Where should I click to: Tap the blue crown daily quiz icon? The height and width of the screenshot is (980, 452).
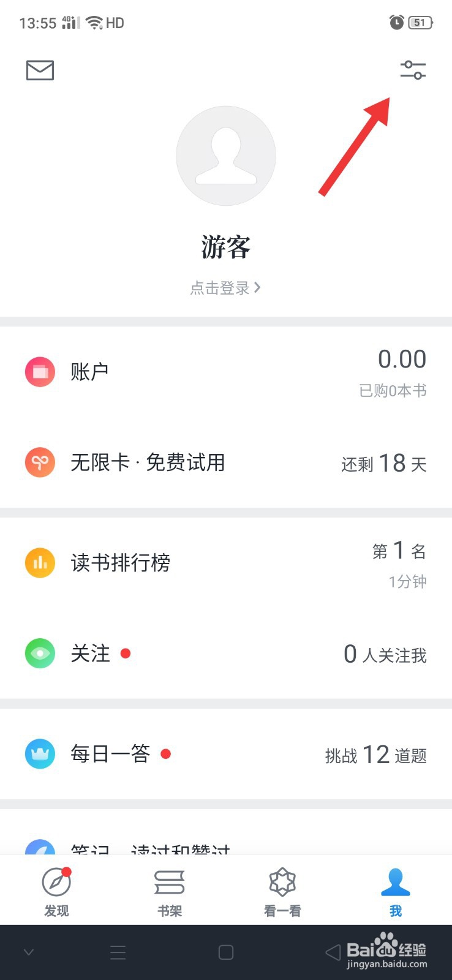click(40, 754)
